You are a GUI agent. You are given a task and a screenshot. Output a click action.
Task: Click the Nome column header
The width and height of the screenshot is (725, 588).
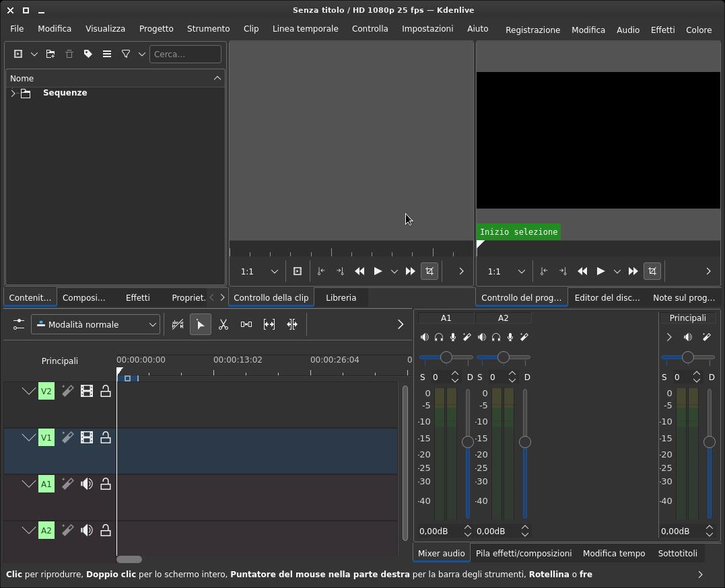115,78
